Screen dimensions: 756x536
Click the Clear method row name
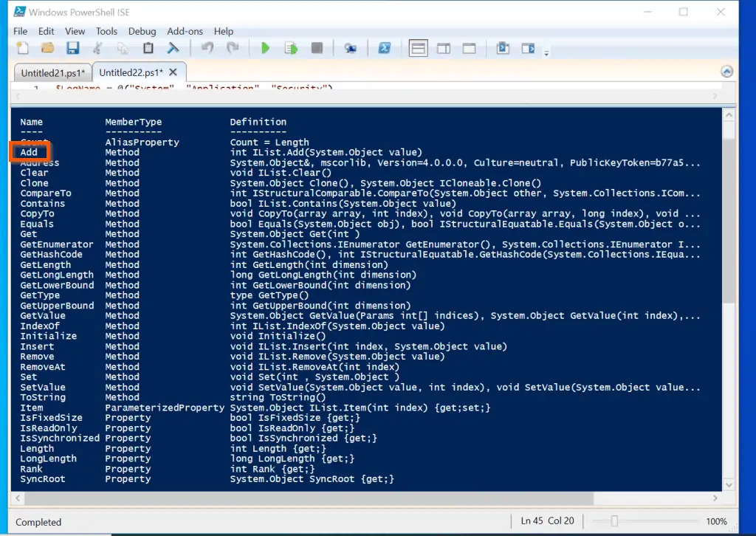34,173
